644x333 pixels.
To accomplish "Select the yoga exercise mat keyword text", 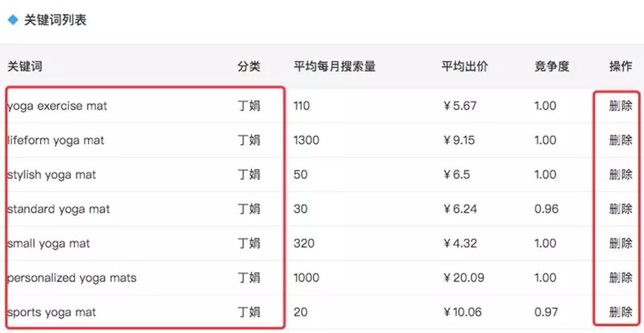I will [57, 106].
